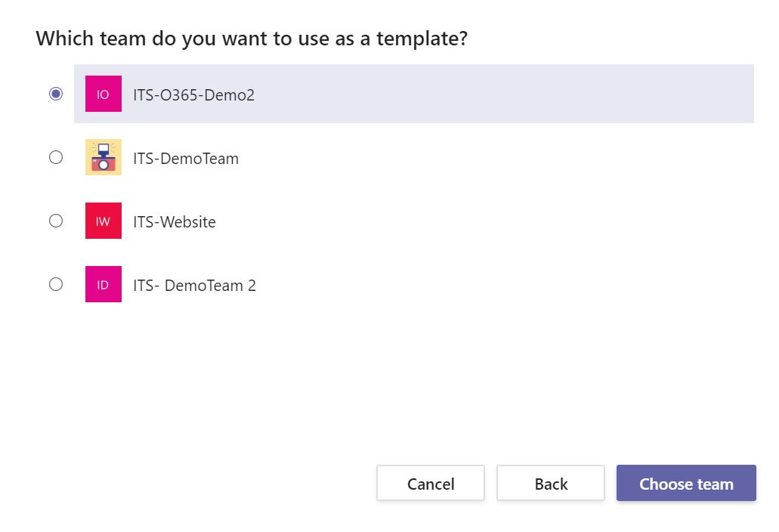Viewport: 779px width, 532px height.
Task: Click the camera avatar for ITS-DemoTeam
Action: coord(104,158)
